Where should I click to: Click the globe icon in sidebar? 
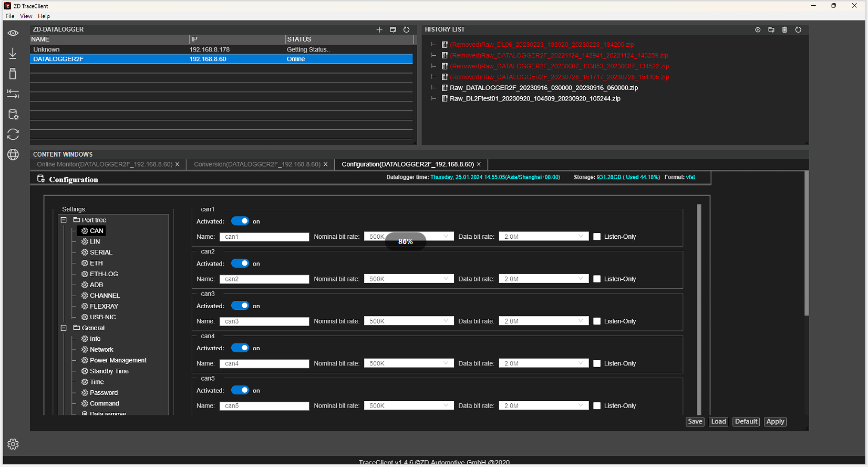[x=13, y=154]
